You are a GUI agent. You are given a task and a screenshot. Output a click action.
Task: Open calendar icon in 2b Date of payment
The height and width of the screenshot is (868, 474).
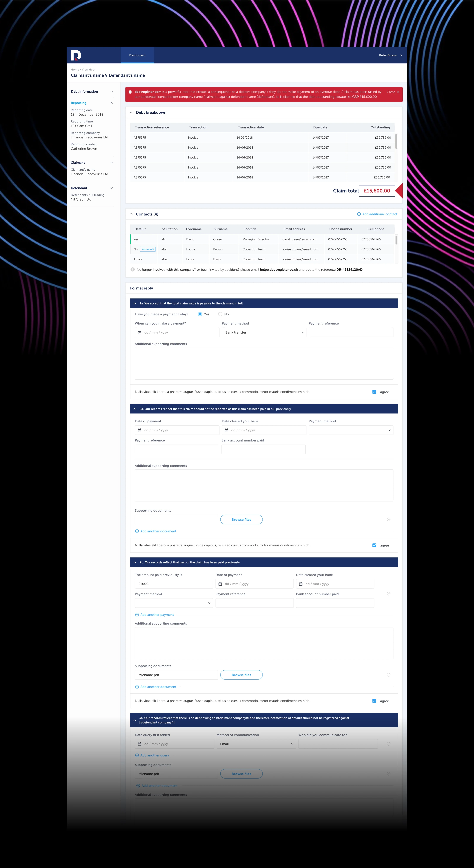click(x=220, y=584)
